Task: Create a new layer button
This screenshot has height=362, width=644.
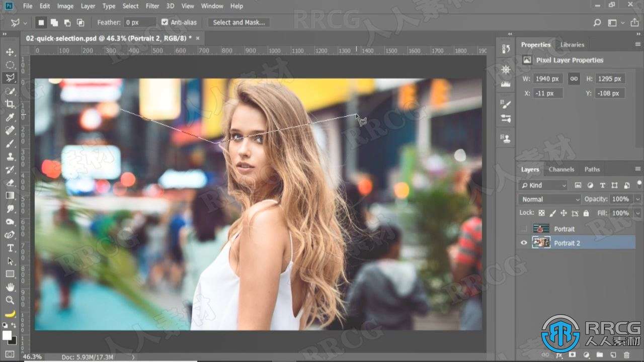Action: click(614, 355)
